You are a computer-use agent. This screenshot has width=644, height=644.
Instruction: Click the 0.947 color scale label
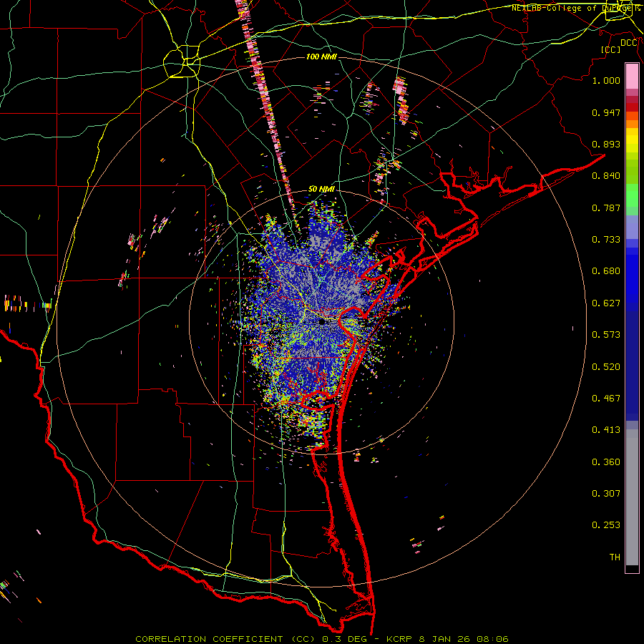606,112
